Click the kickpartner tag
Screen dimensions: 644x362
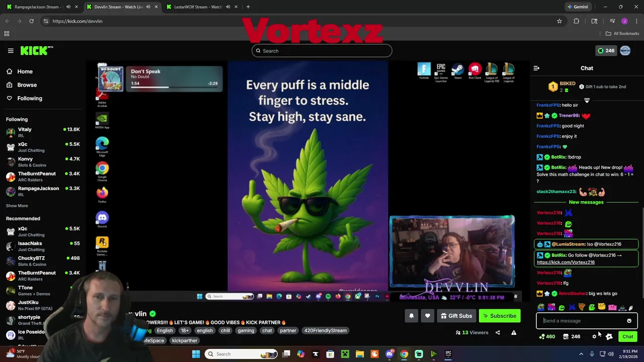pos(185,340)
